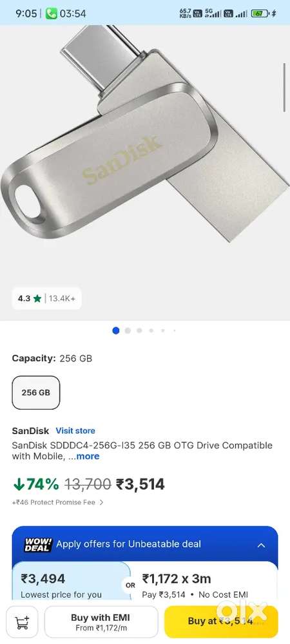Open the WOW! DEAL badge
This screenshot has width=290, height=644.
(38, 545)
